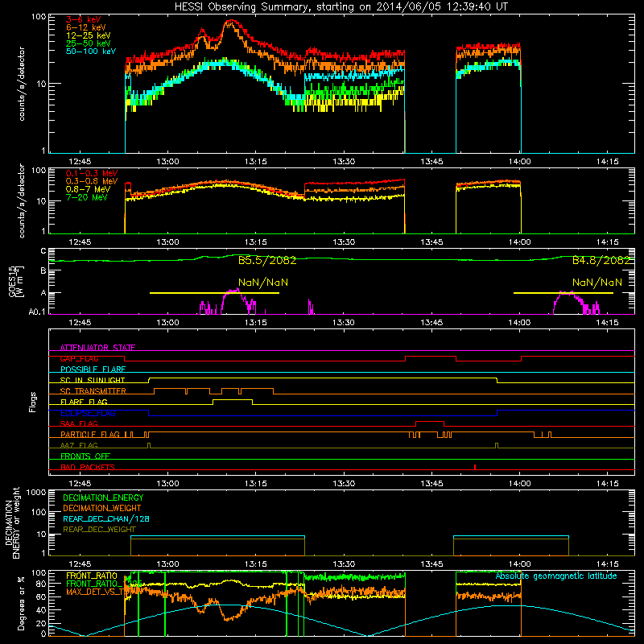
Task: Click the SC_IN_SUNLIGHT flag label
Action: pos(93,380)
